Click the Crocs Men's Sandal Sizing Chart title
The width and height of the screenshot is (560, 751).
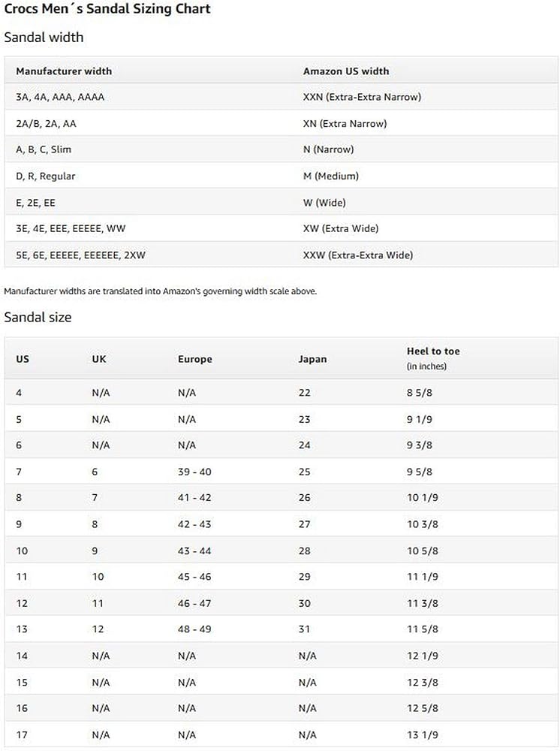point(107,9)
